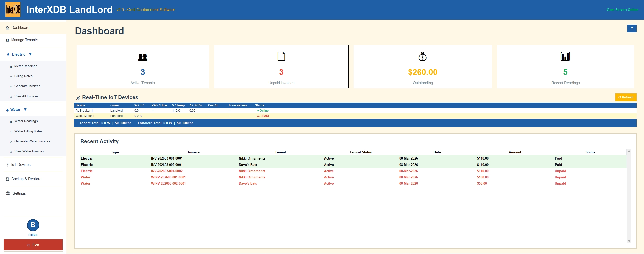The width and height of the screenshot is (644, 254).
Task: Sort by the Invoice column header
Action: [x=194, y=152]
